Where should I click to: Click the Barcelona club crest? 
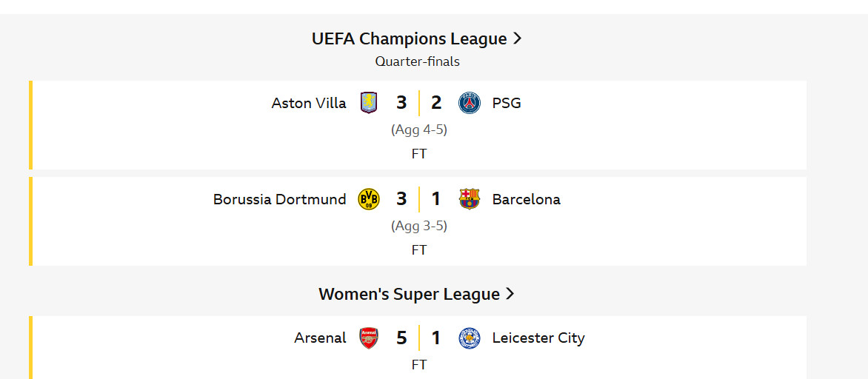[x=470, y=199]
